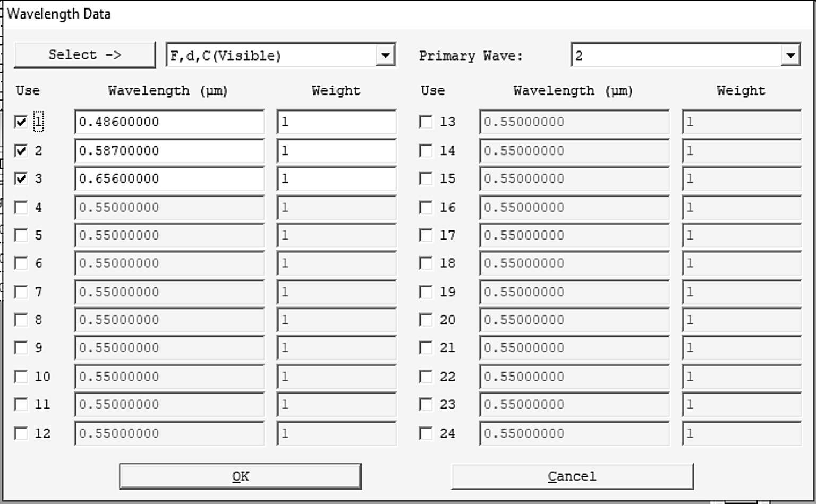Click the wavelength value field in row 17
This screenshot has width=816, height=504.
click(574, 235)
